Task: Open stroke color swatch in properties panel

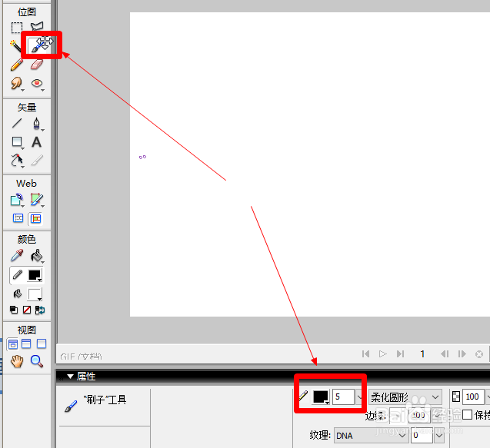Action: point(321,397)
